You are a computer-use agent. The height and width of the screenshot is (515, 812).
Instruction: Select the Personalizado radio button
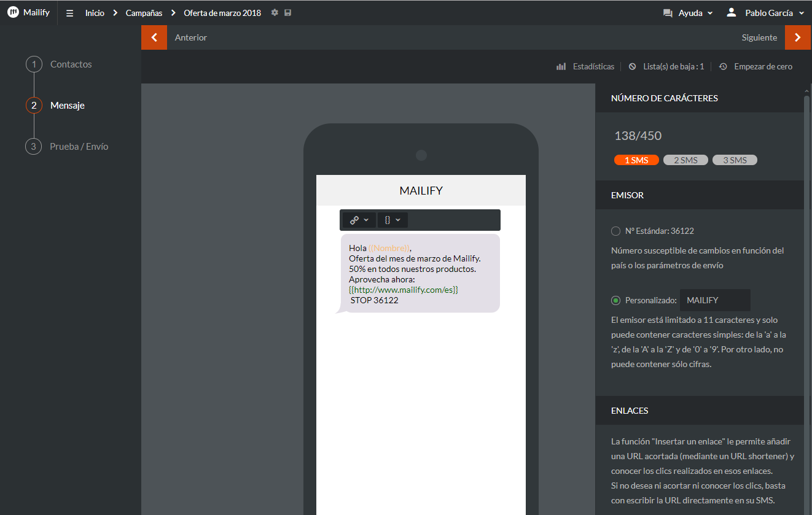[615, 300]
